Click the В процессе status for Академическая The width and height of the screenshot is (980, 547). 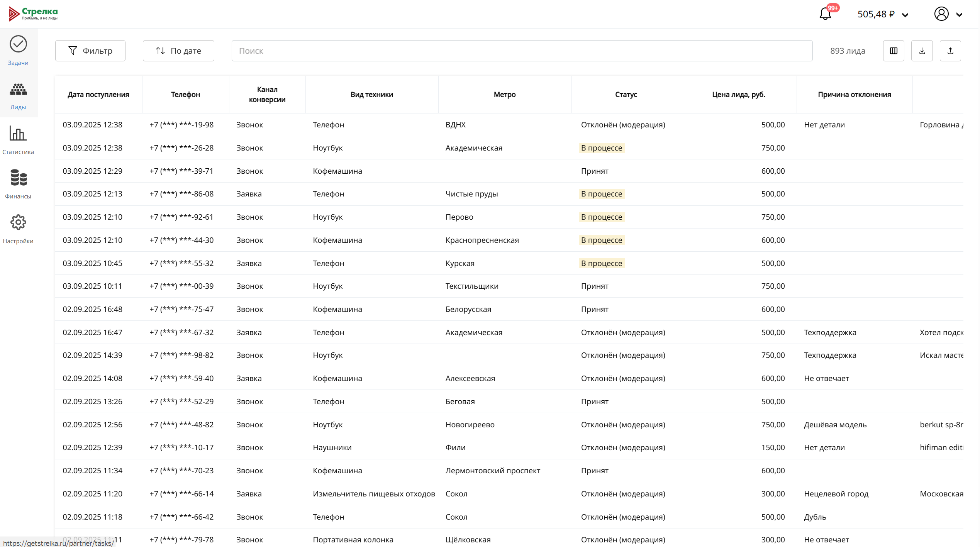[601, 148]
